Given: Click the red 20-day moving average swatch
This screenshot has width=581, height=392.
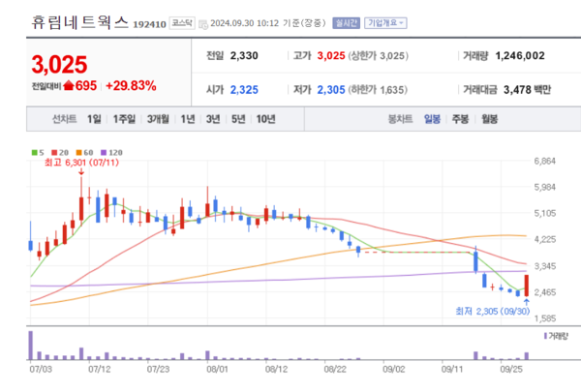Looking at the screenshot, I should click(54, 153).
